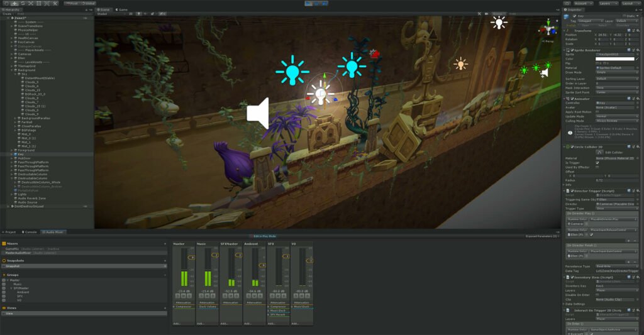Click Add effect button on Master channel
The height and width of the screenshot is (335, 644).
tap(178, 324)
